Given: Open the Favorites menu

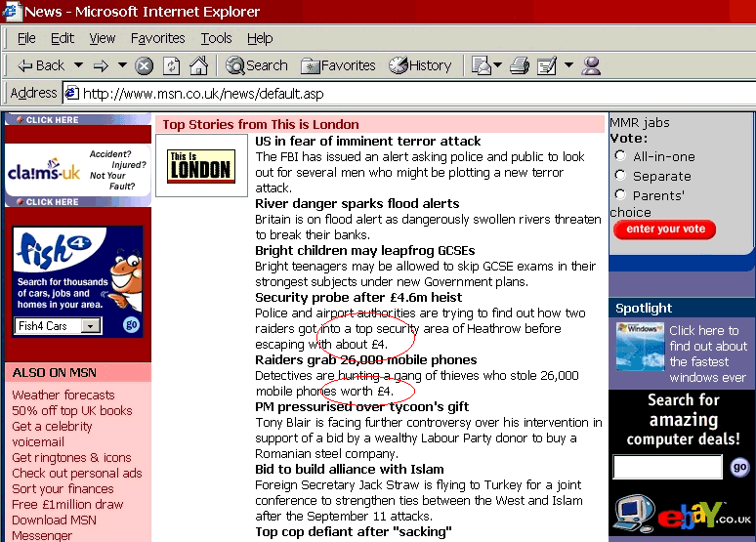Looking at the screenshot, I should 157,38.
